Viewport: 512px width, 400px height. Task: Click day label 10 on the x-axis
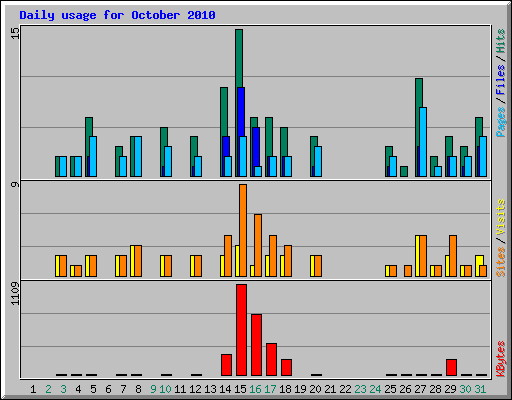click(x=165, y=389)
